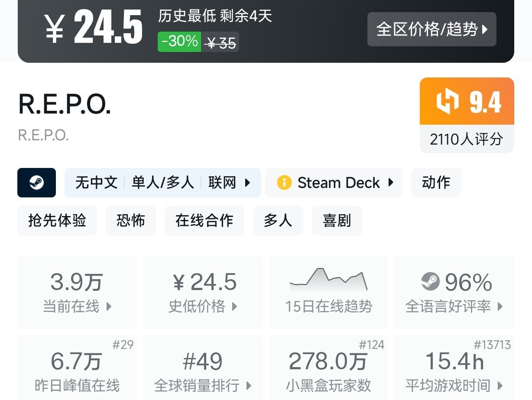Image resolution: width=532 pixels, height=400 pixels.
Task: Click the yellow Steam Deck info icon
Action: click(x=284, y=183)
